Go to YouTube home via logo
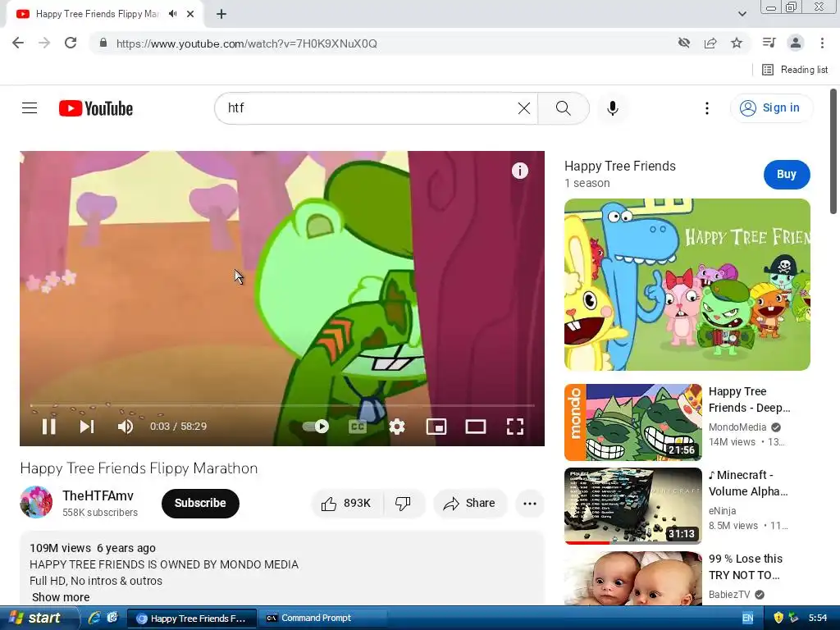 click(96, 108)
